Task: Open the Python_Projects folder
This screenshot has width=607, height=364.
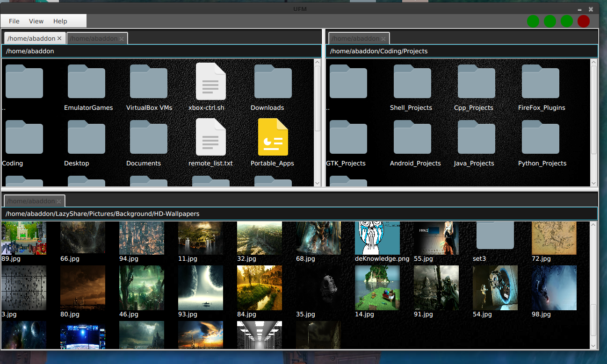Action: [x=540, y=137]
